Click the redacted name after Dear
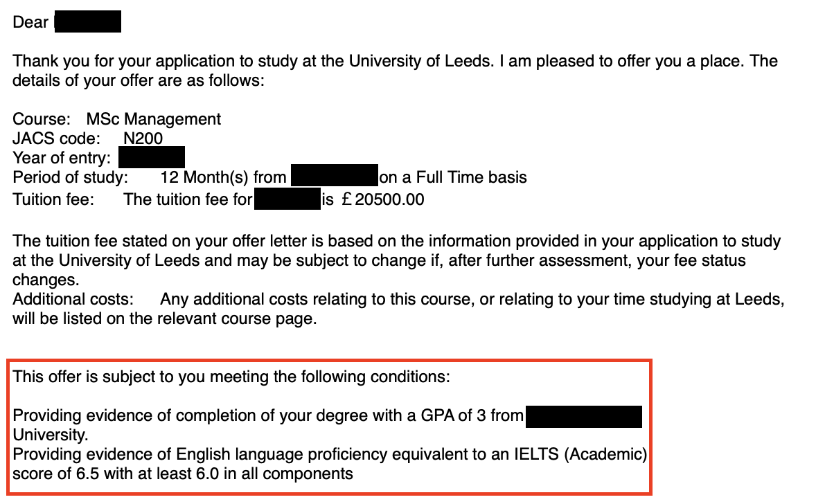Screen dimensions: 816x504 click(88, 21)
